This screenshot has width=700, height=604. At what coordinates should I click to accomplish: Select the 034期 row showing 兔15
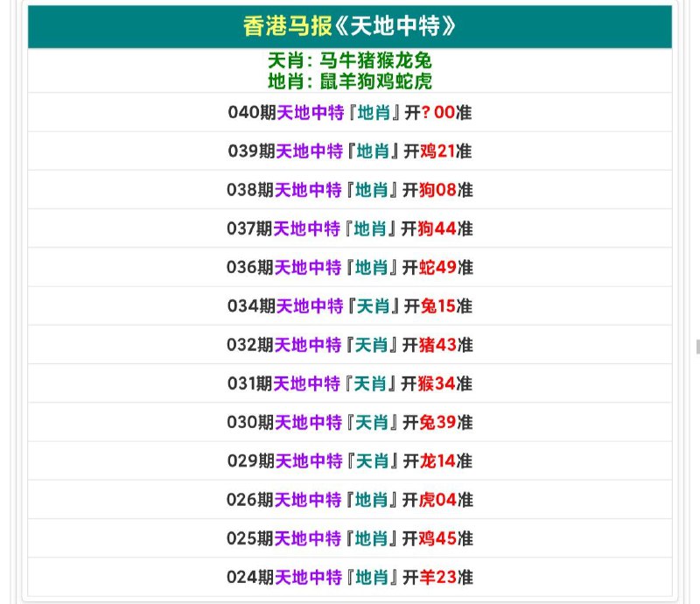click(349, 306)
